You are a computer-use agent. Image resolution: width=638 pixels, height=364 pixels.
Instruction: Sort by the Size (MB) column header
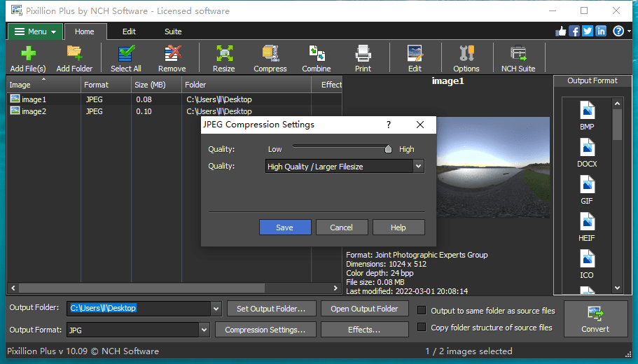pos(156,85)
